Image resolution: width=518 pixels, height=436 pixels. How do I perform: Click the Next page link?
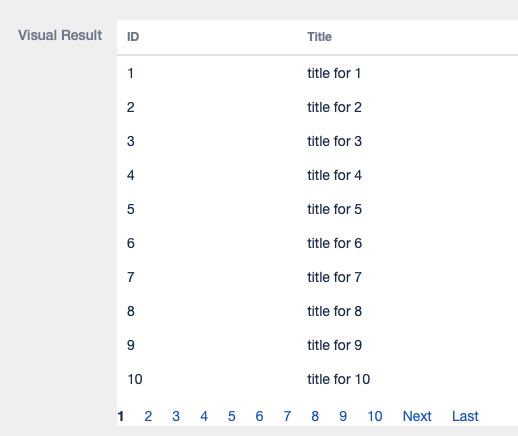tap(417, 416)
